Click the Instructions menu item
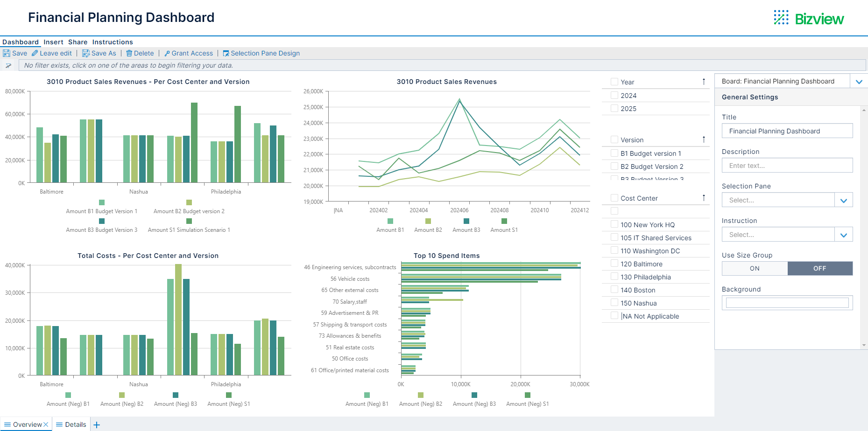Viewport: 868px width, 431px height. [112, 42]
